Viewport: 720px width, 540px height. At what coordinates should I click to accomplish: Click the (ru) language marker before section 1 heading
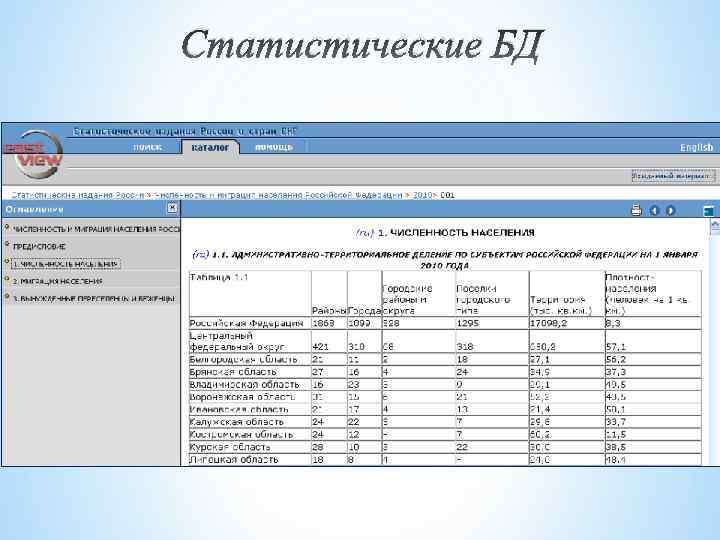coord(365,233)
